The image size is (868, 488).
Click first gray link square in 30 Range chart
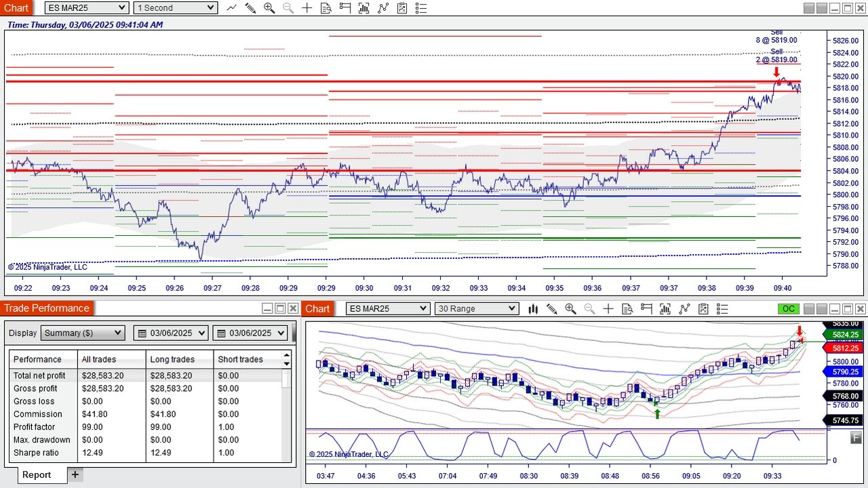click(809, 309)
